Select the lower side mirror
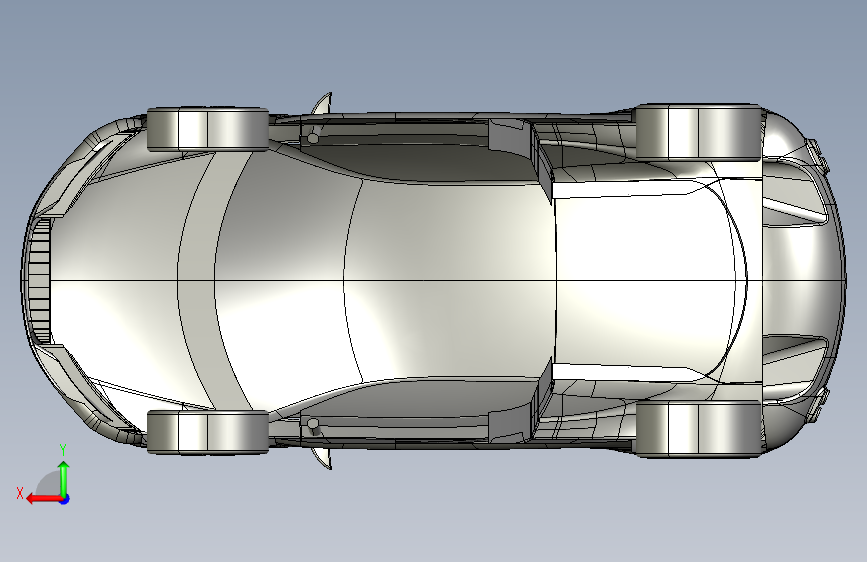867x562 pixels. point(322,457)
